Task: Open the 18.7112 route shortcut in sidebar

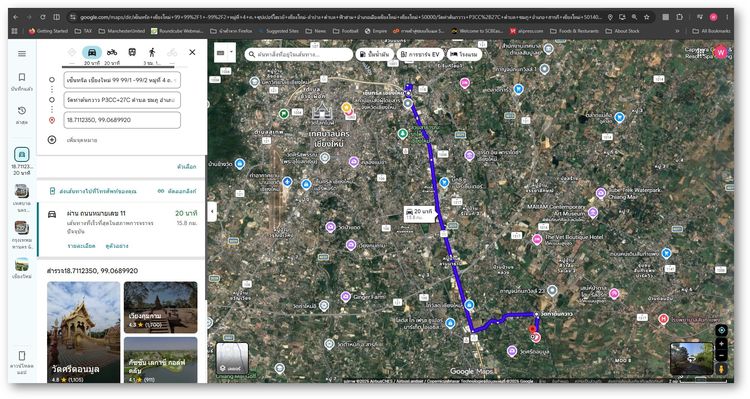Action: click(22, 160)
